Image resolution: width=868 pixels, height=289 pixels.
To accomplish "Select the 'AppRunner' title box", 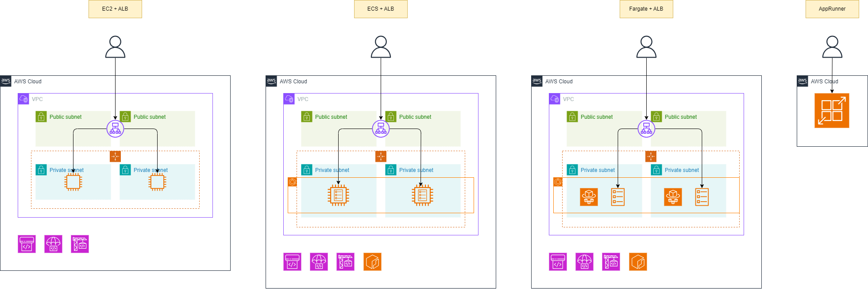I will coord(832,9).
